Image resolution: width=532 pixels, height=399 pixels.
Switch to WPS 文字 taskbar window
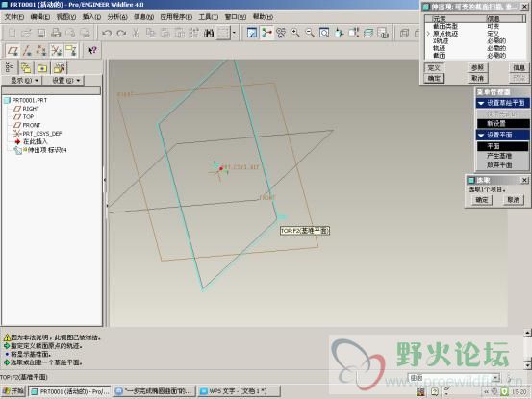pyautogui.click(x=239, y=391)
